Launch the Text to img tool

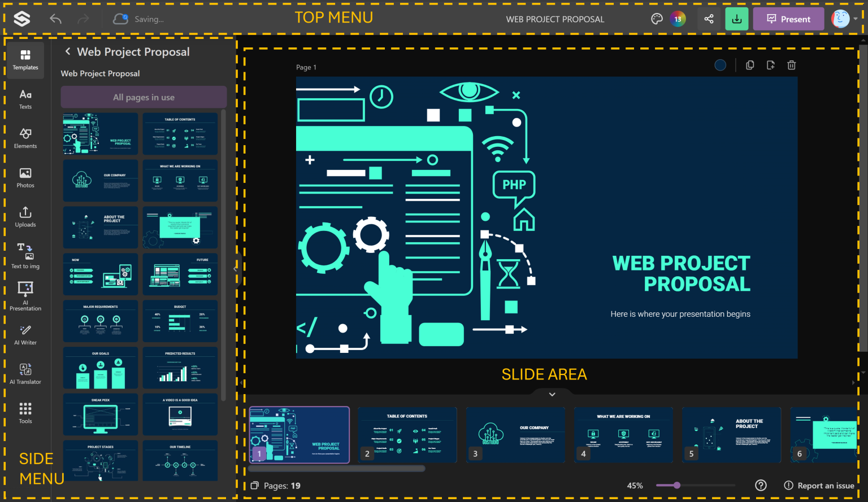[25, 255]
